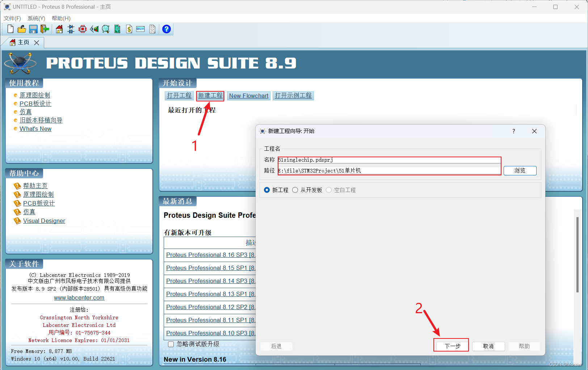Click the Home Page toolbar icon
Screen dimensions: 588x370
[59, 29]
